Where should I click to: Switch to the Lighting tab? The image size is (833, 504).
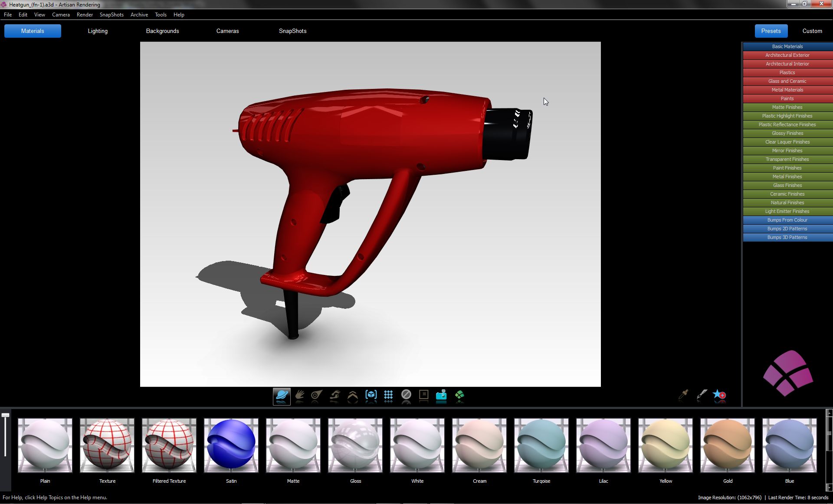(x=98, y=31)
